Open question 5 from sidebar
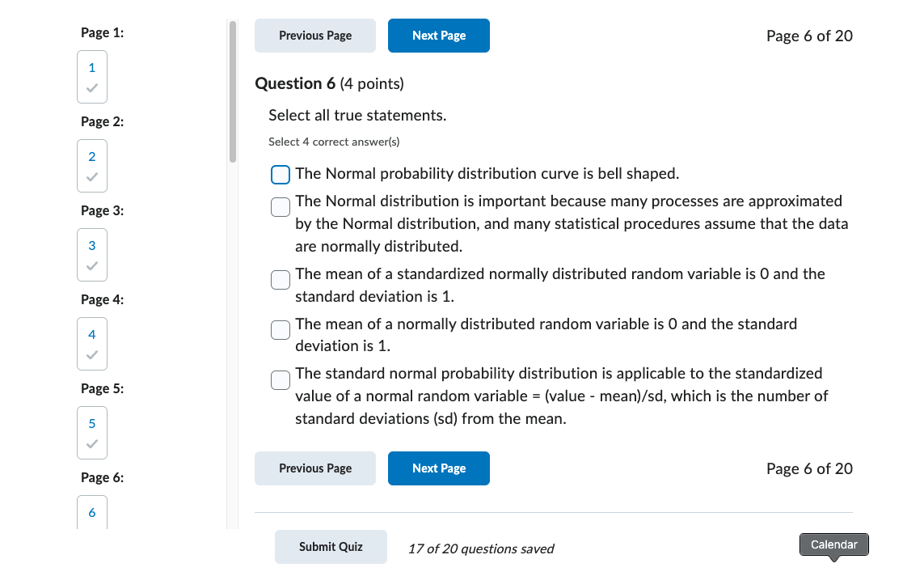 coord(92,433)
